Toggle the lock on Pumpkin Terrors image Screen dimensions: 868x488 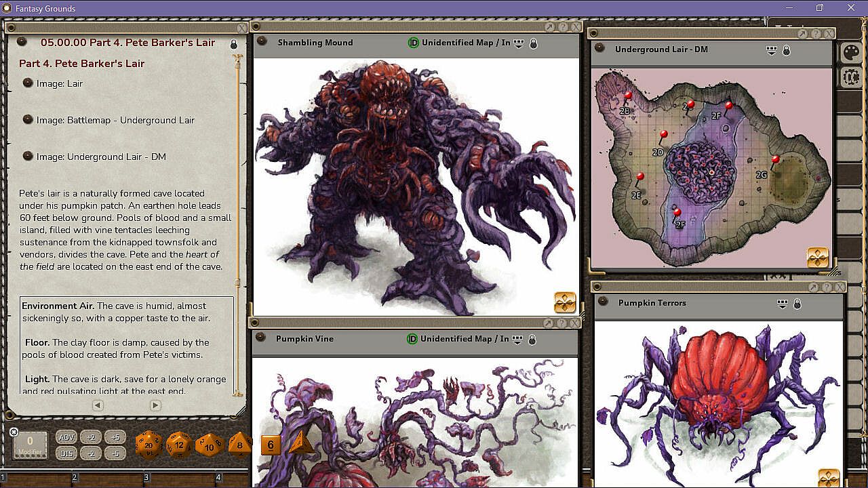[797, 304]
